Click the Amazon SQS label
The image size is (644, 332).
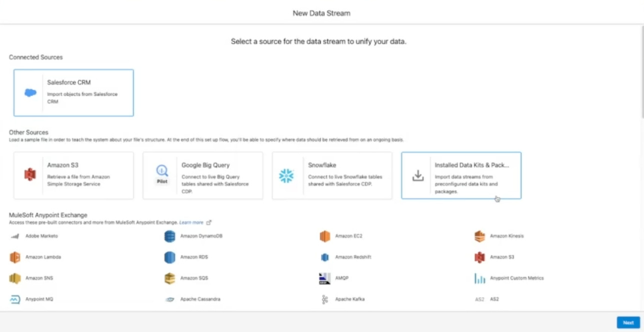(x=195, y=278)
